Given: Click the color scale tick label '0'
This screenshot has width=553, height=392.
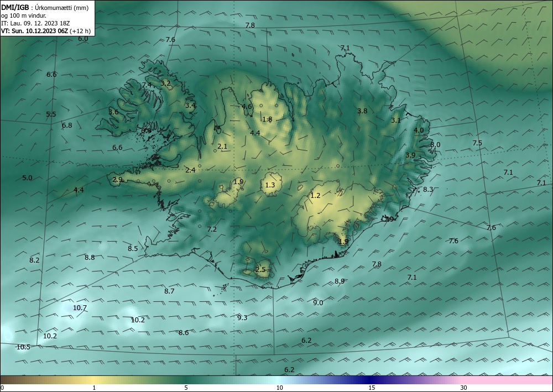Looking at the screenshot, I should [x=2, y=388].
